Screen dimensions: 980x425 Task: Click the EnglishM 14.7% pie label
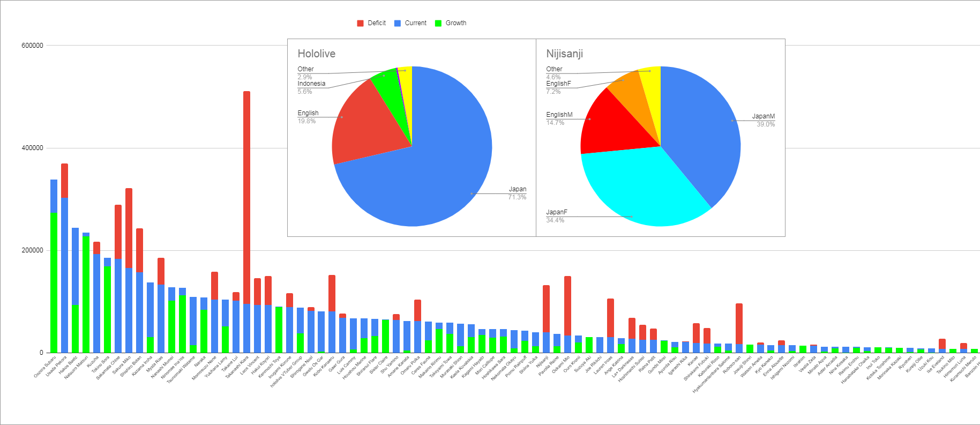click(x=559, y=118)
